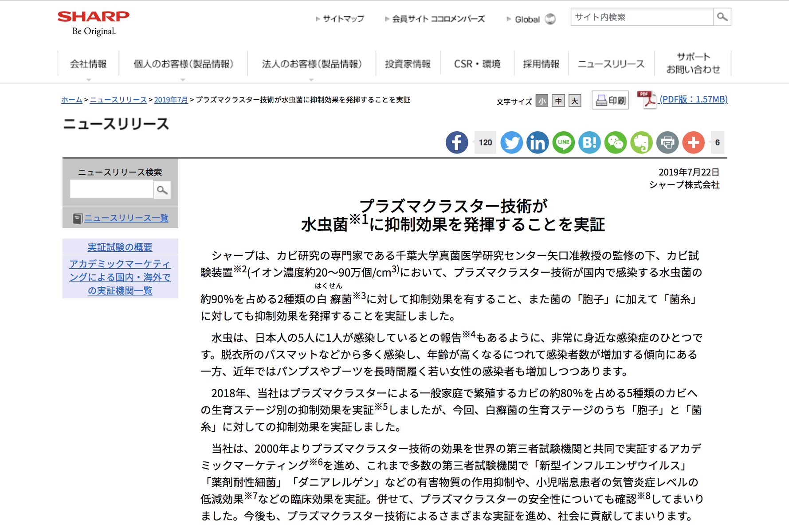Set text size to large (大)
Image resolution: width=789 pixels, height=532 pixels.
(575, 101)
